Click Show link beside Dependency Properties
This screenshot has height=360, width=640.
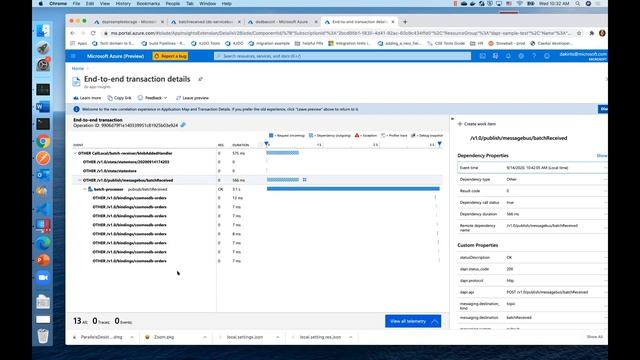coord(602,156)
